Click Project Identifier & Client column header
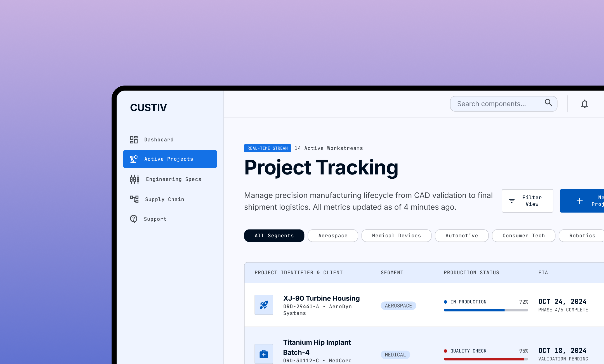 pyautogui.click(x=299, y=273)
